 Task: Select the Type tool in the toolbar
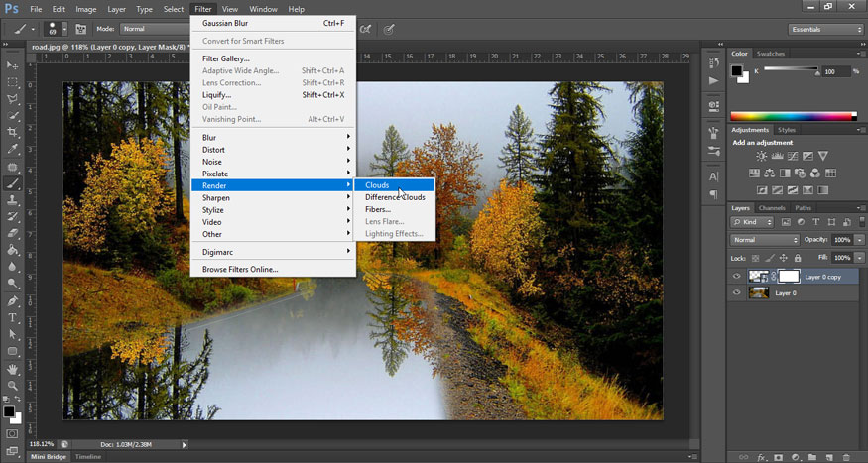click(13, 317)
